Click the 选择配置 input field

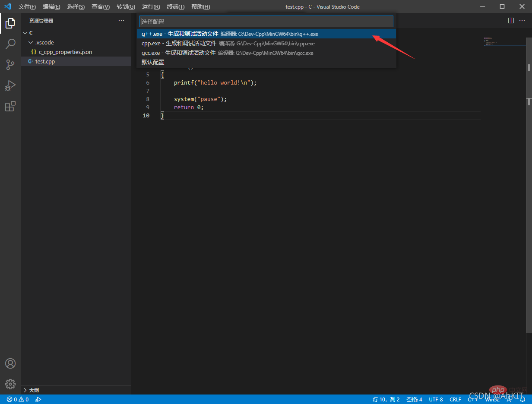point(266,21)
